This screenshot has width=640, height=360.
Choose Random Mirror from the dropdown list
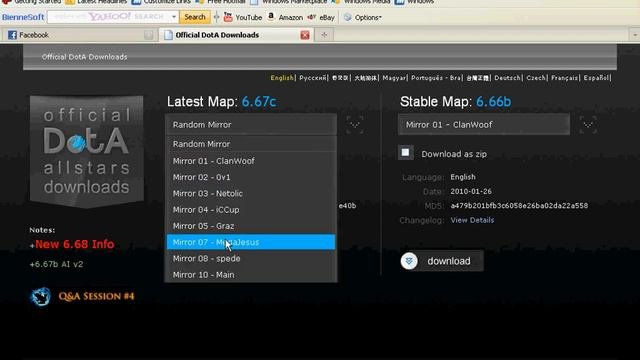pyautogui.click(x=251, y=144)
